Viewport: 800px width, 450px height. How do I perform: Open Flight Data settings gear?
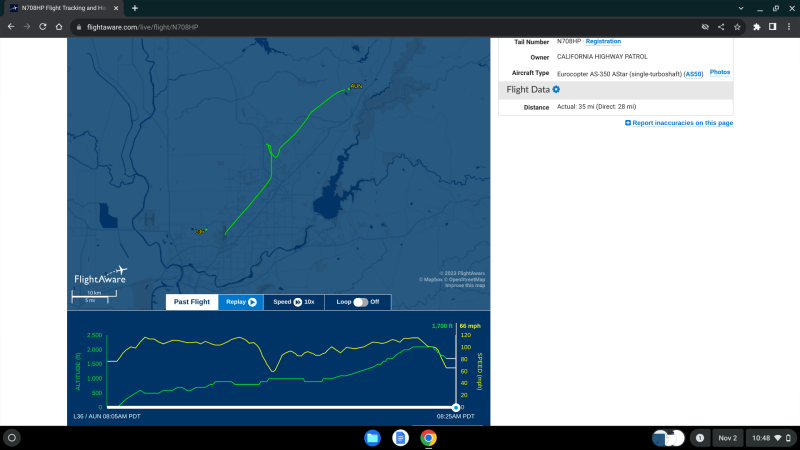click(556, 89)
